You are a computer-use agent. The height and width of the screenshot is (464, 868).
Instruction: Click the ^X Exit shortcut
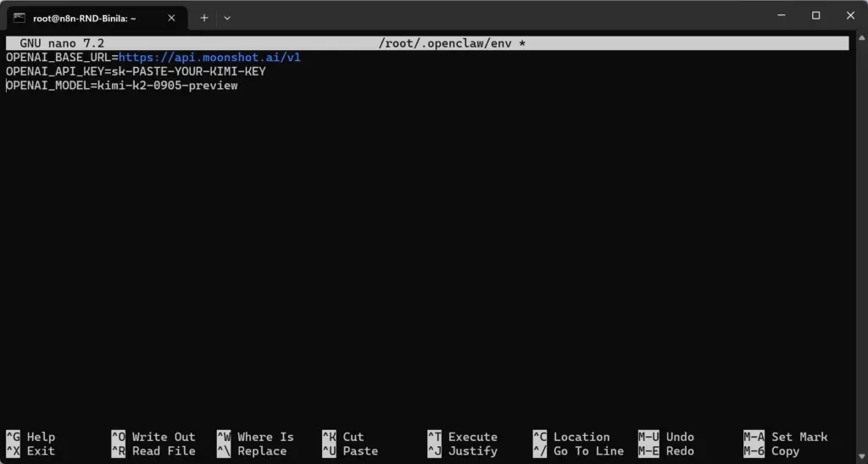(x=31, y=450)
